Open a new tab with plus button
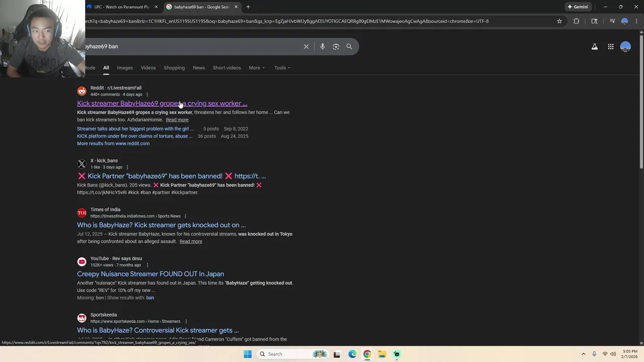This screenshot has height=362, width=644. (x=248, y=7)
